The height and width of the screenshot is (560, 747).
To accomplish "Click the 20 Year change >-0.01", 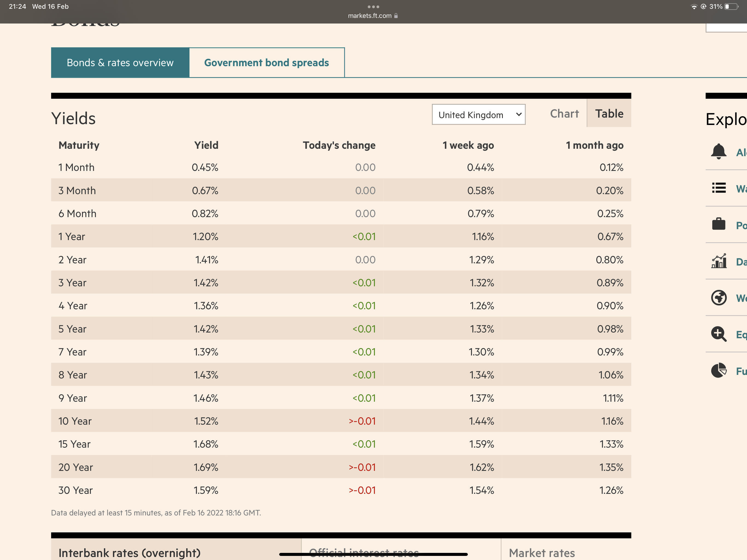I will pyautogui.click(x=362, y=467).
